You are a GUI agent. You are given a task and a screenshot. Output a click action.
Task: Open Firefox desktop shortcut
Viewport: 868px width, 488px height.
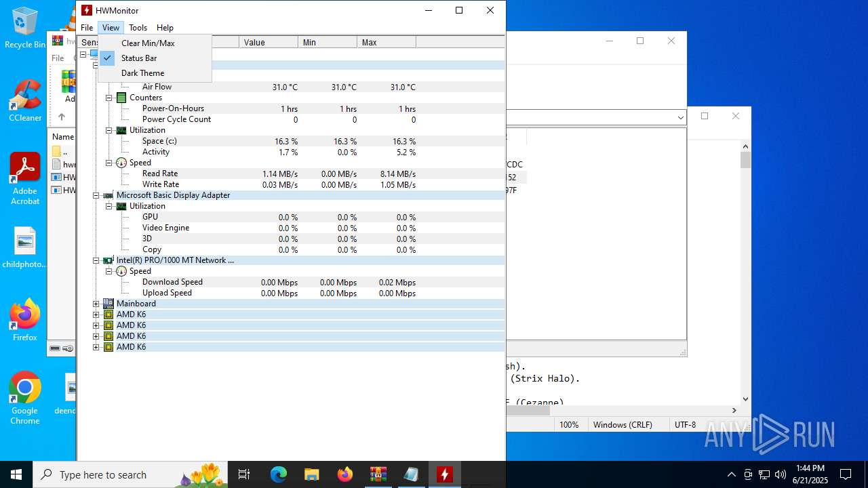25,320
